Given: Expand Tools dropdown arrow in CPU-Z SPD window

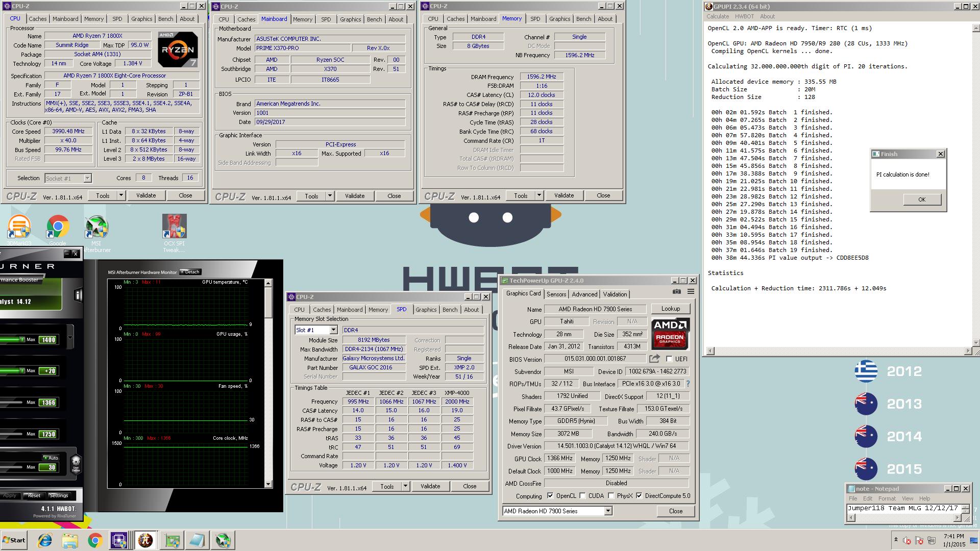Looking at the screenshot, I should 405,486.
